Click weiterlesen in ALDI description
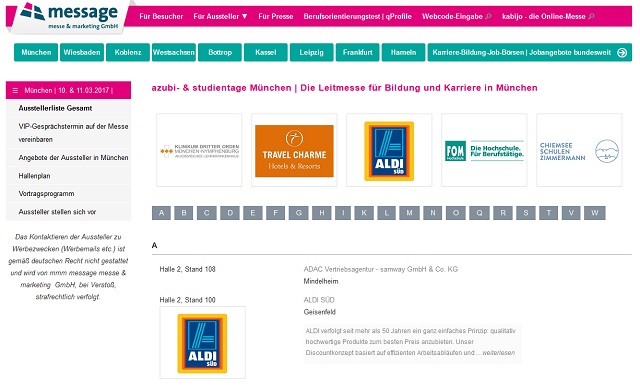640x391 pixels. click(x=498, y=353)
